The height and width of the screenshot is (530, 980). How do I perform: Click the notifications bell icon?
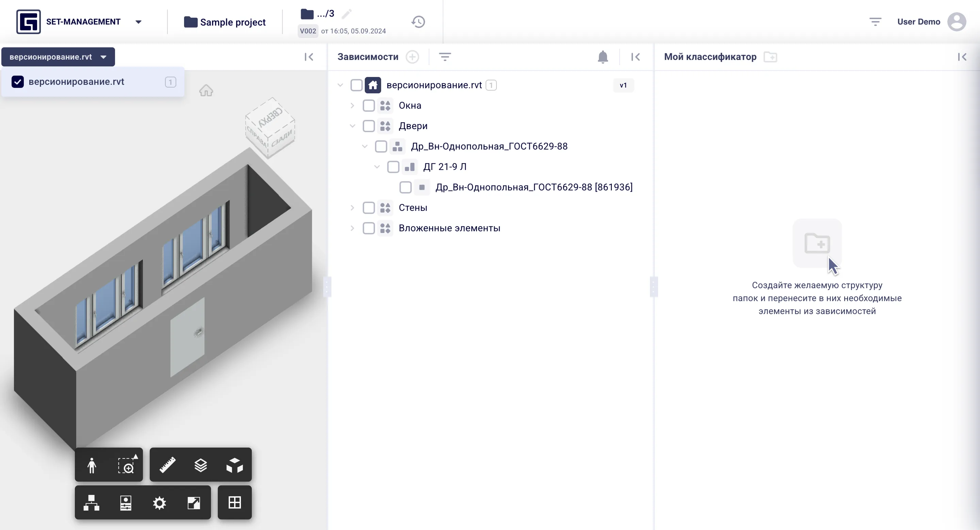click(603, 57)
